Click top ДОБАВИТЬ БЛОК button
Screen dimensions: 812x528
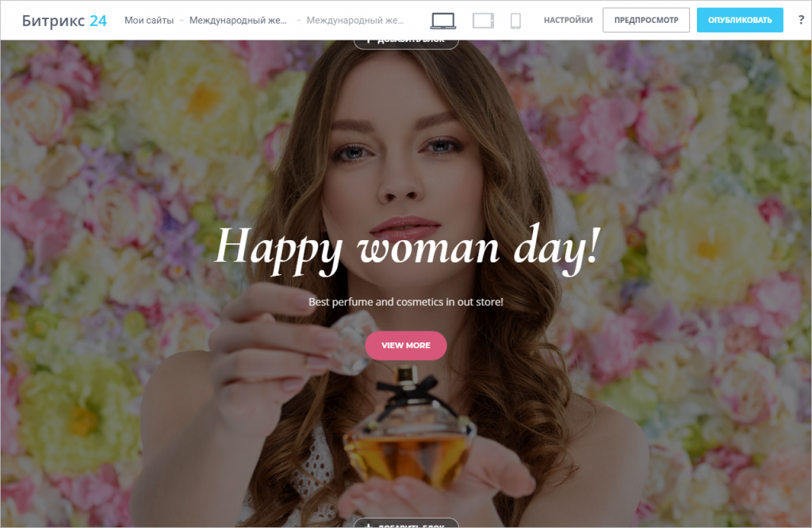[x=406, y=44]
